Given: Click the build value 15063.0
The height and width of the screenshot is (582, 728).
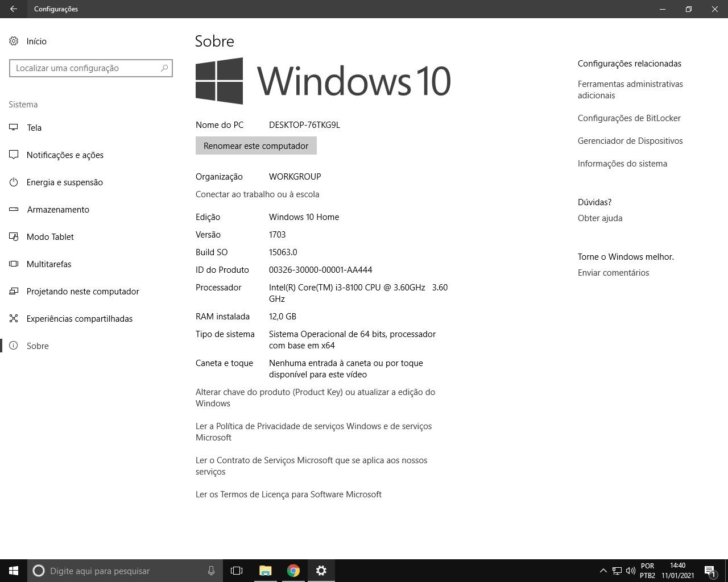Looking at the screenshot, I should (x=283, y=252).
